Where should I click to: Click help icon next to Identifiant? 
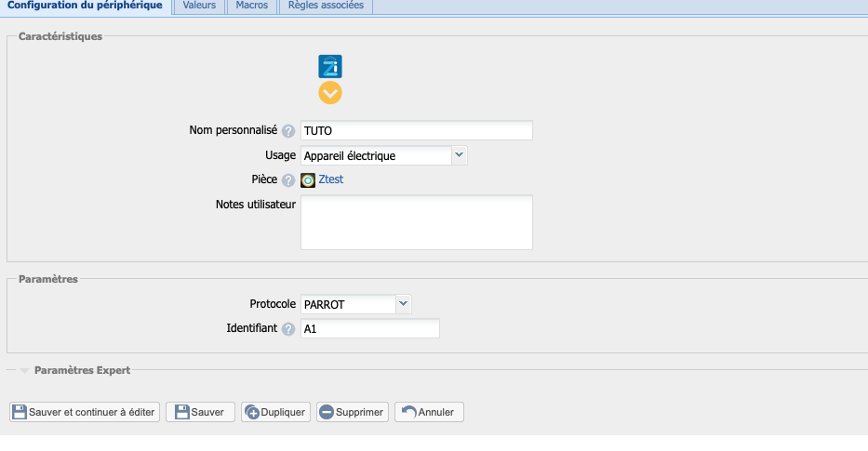pyautogui.click(x=288, y=329)
